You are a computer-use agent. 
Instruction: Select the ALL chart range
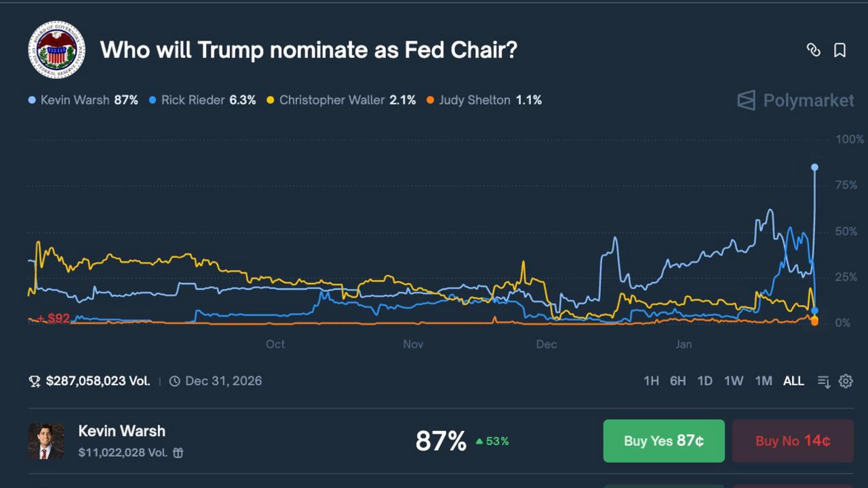click(793, 381)
